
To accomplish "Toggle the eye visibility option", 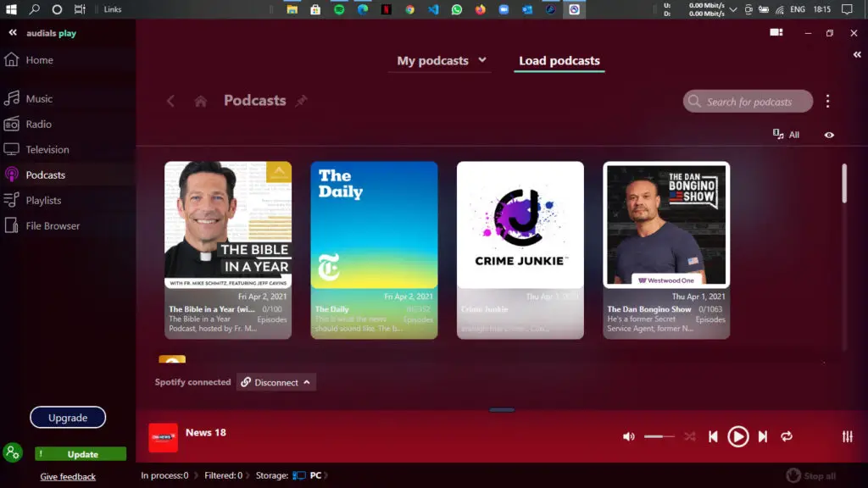I will coord(829,135).
